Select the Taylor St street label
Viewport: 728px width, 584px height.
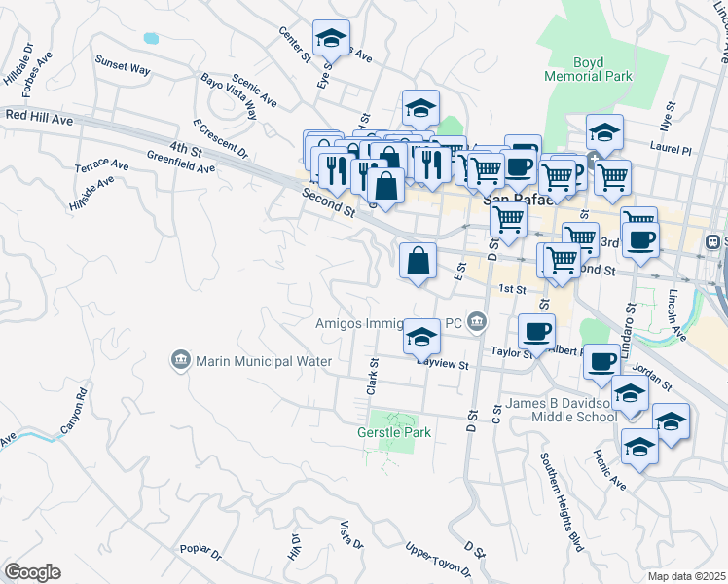pos(512,352)
